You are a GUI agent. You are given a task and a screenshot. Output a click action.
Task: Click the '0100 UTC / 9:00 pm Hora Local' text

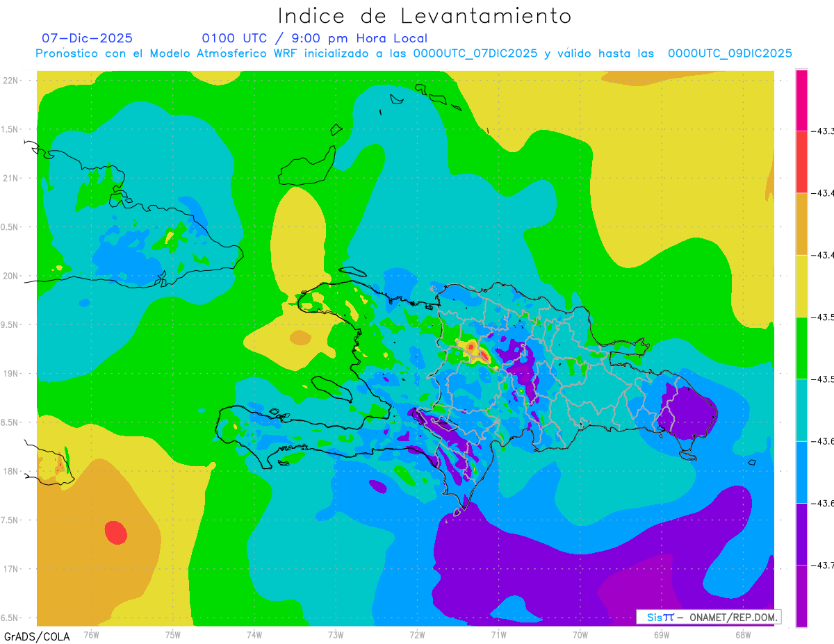314,38
